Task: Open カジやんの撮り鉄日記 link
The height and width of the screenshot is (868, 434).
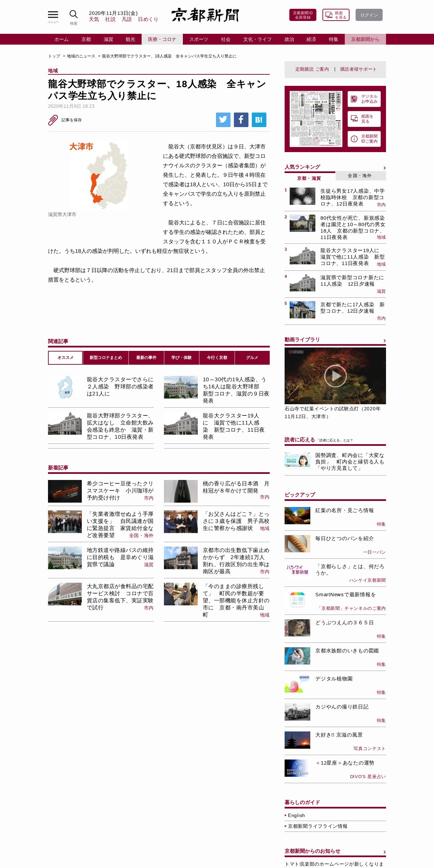Action: [x=342, y=707]
